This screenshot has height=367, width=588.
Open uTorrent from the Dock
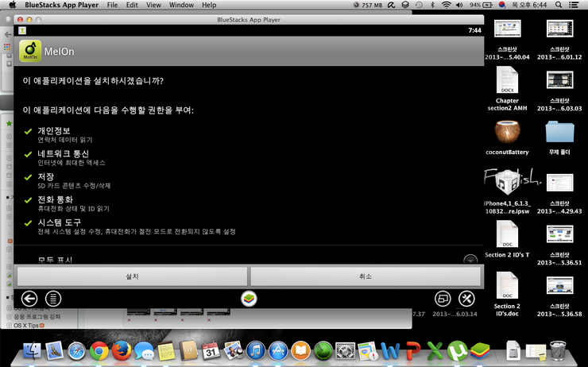click(x=458, y=351)
